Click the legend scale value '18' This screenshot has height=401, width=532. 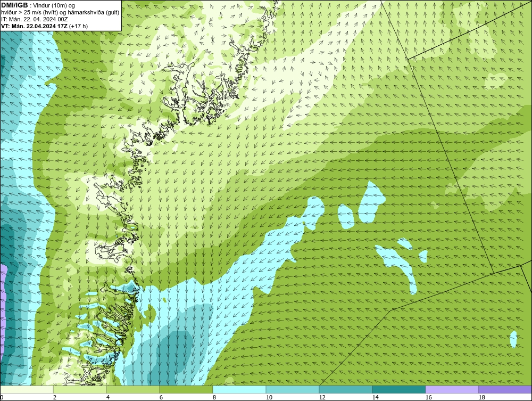tap(481, 397)
